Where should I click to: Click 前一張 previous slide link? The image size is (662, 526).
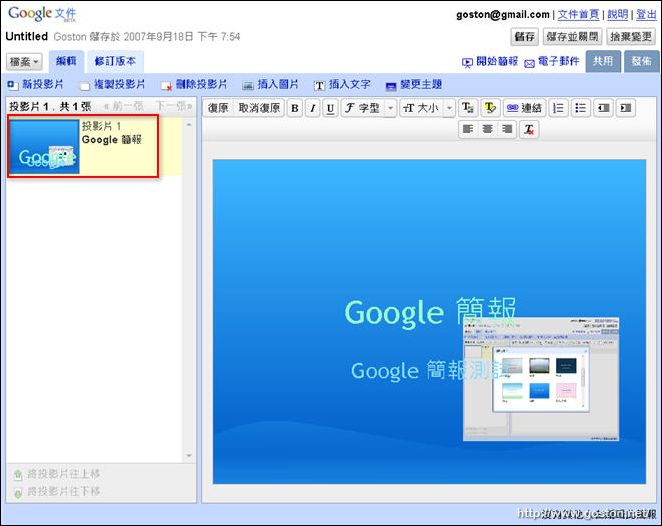124,106
